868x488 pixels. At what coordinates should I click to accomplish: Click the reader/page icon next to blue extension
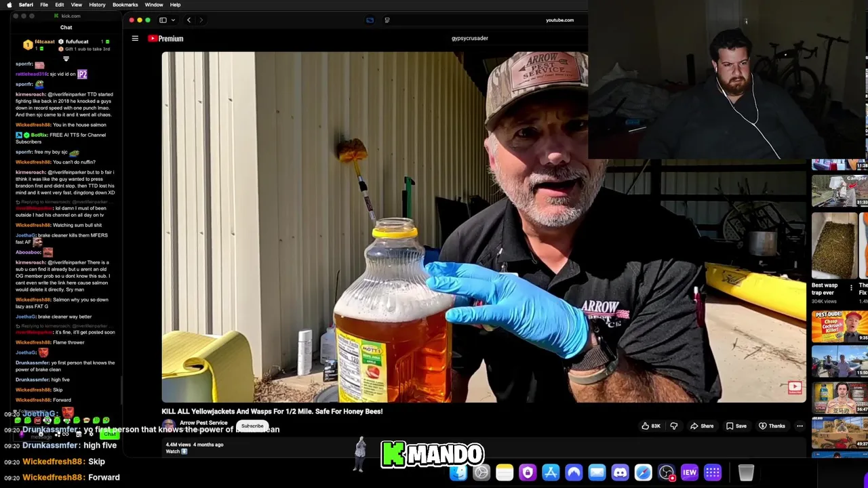[387, 20]
